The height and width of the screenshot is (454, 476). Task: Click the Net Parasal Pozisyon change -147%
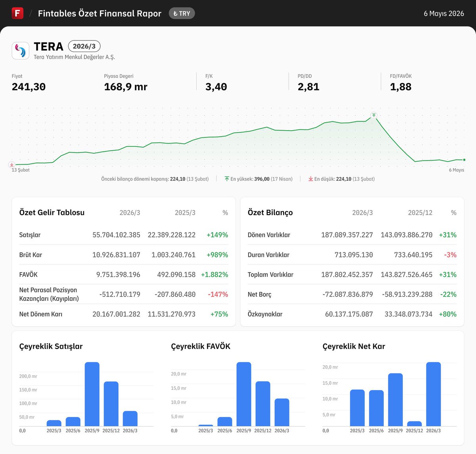(218, 294)
